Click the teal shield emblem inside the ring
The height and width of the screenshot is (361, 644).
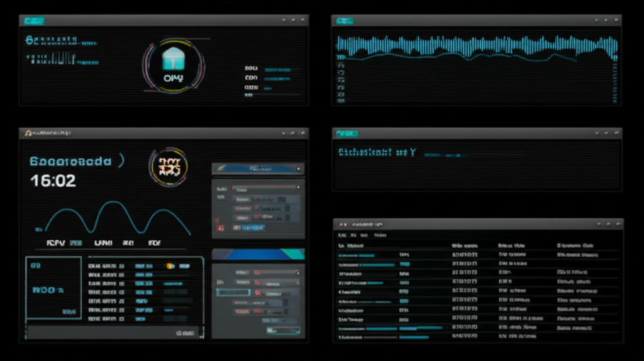pyautogui.click(x=174, y=58)
